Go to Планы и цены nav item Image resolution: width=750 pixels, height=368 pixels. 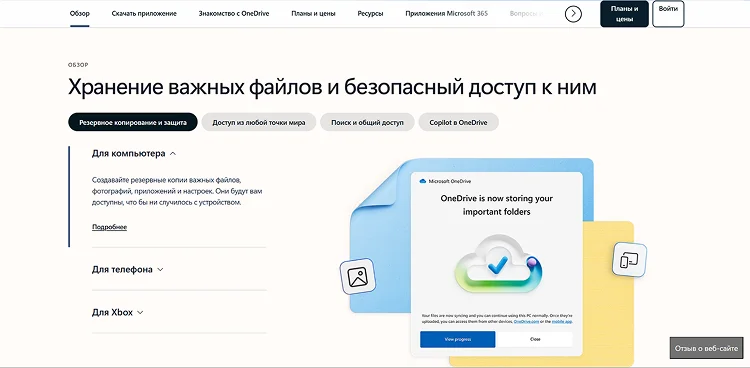point(313,13)
